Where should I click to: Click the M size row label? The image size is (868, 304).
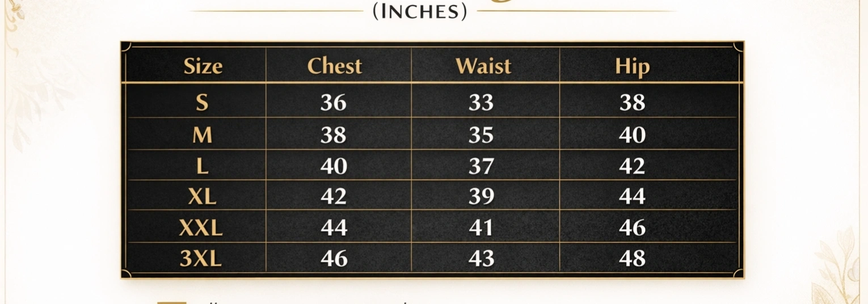click(202, 135)
